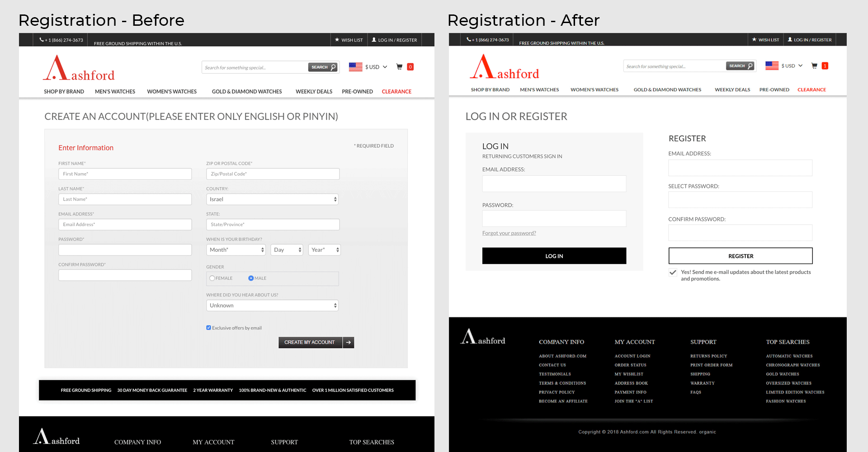Open Clearance menu in After page
Screen dimensions: 868x452
pos(811,89)
